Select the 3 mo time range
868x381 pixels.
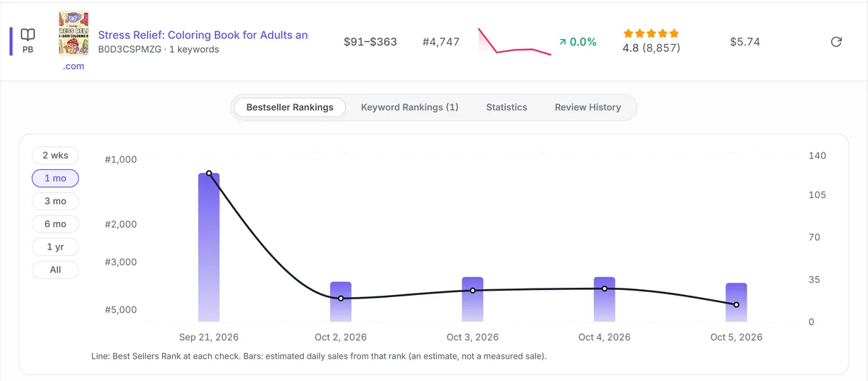(x=55, y=201)
